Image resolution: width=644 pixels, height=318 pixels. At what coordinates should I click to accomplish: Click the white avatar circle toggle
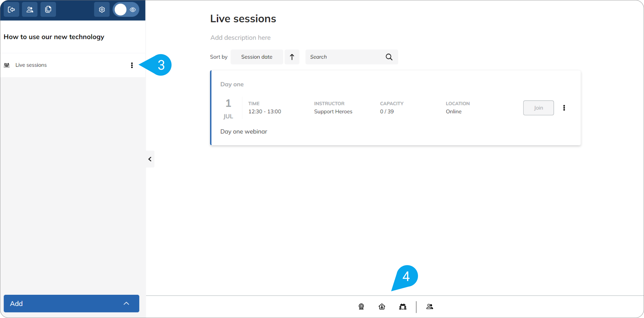click(x=120, y=9)
